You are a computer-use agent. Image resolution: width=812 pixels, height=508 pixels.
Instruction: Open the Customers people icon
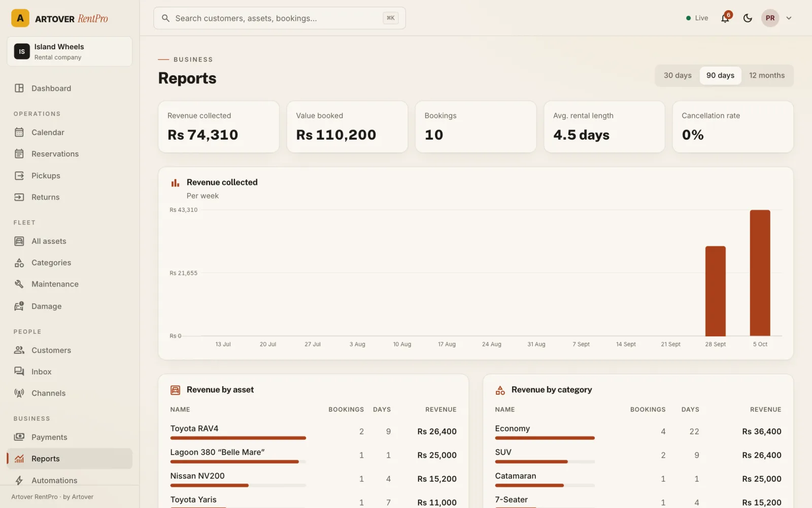19,350
